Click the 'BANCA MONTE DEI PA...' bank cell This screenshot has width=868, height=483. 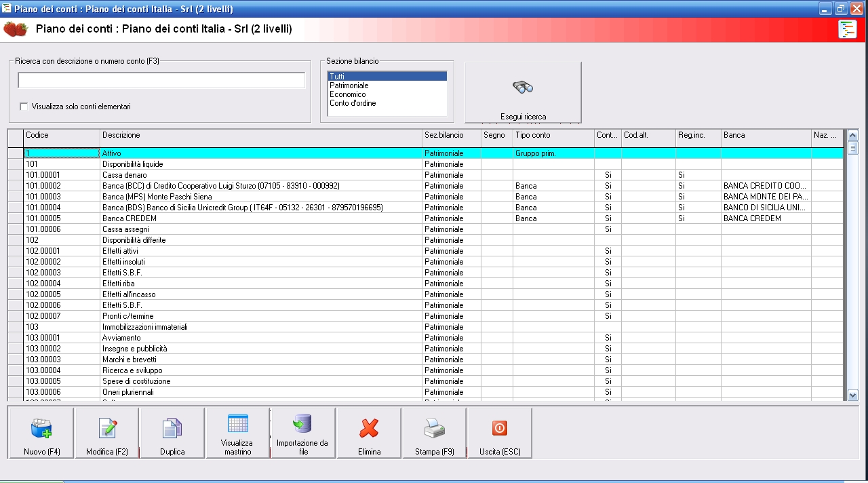(766, 197)
